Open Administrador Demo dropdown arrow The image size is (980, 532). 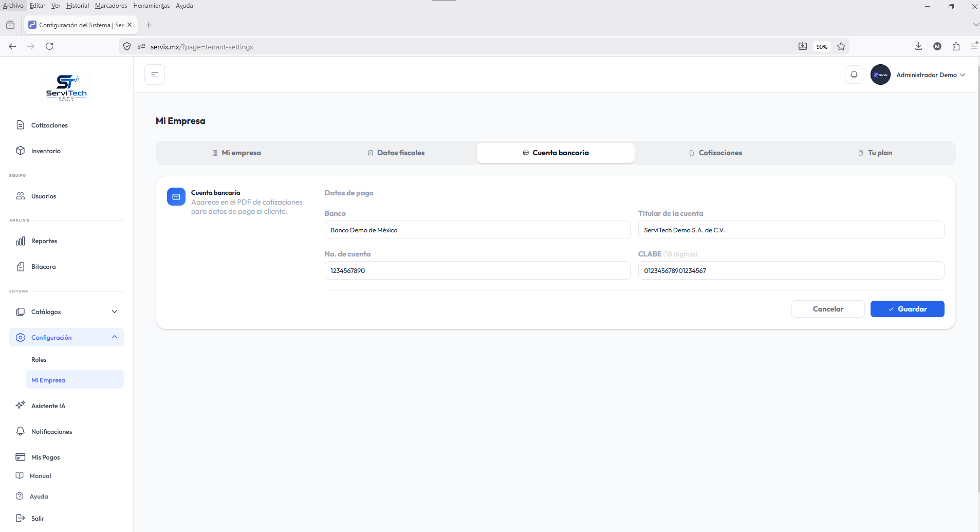coord(963,75)
